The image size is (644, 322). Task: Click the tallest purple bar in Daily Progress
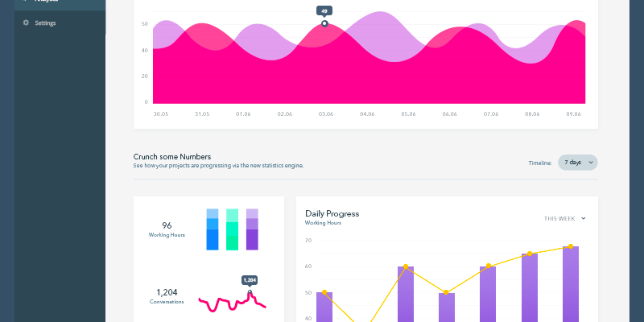point(571,284)
